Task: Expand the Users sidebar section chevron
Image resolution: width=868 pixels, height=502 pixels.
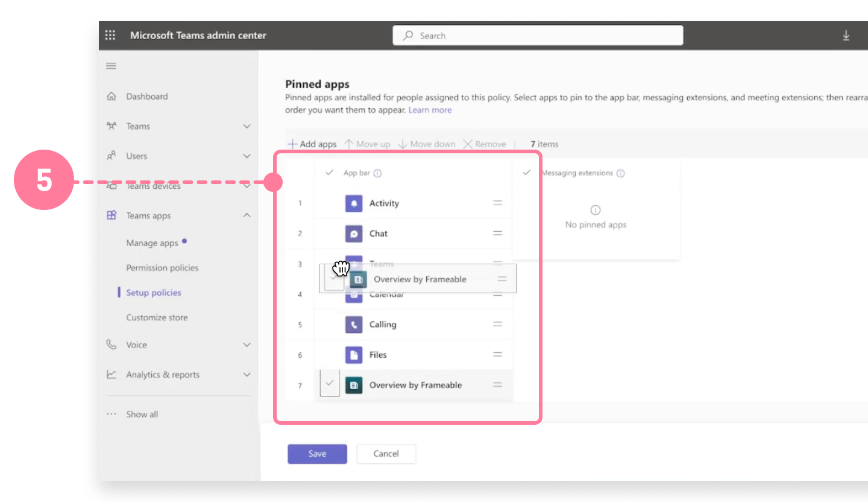Action: pos(247,156)
